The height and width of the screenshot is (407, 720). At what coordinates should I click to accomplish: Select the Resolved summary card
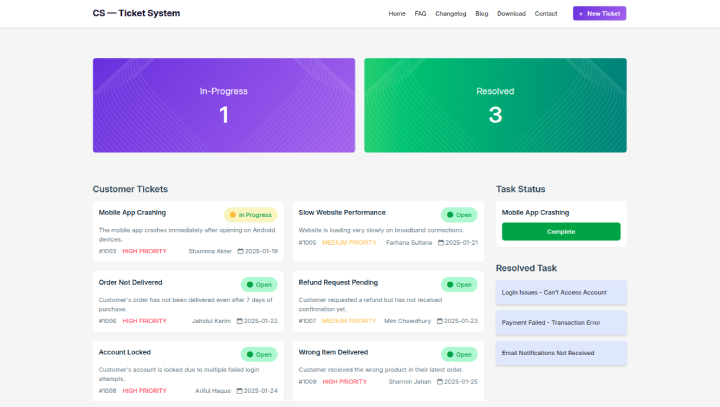(495, 105)
